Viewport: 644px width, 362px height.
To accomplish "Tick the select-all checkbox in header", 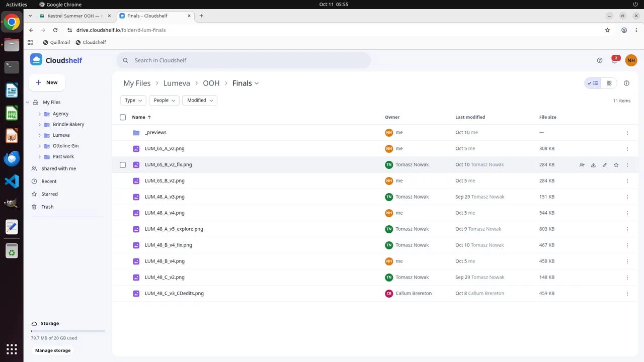I will click(x=123, y=117).
